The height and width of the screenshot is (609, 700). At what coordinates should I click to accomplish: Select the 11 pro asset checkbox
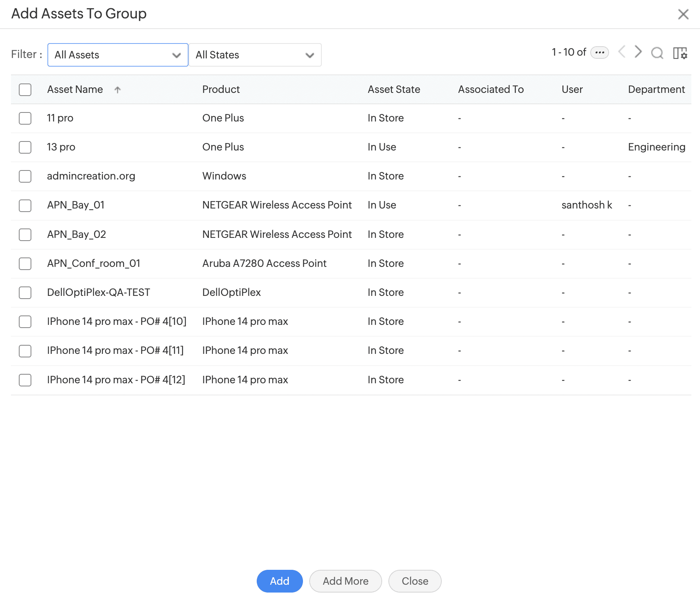[x=25, y=118]
